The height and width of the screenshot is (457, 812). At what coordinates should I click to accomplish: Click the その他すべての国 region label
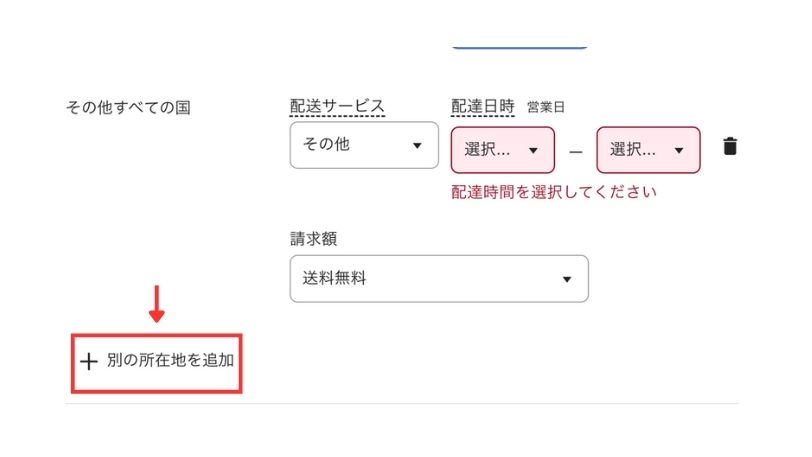click(127, 107)
